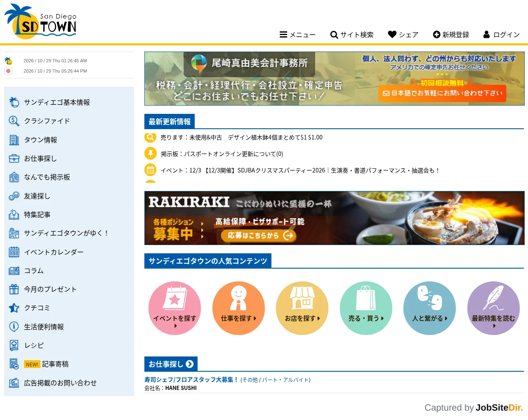Click the recipe icon for レシピ
Viewport: 528px width, 420px height.
pyautogui.click(x=14, y=345)
